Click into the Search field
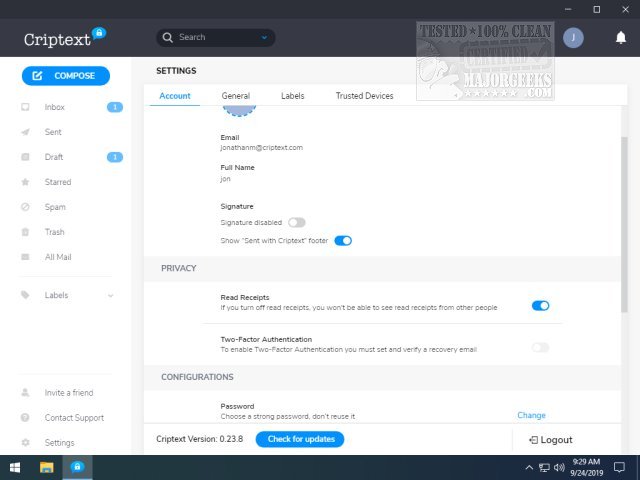Viewport: 640px width, 480px height. click(216, 38)
